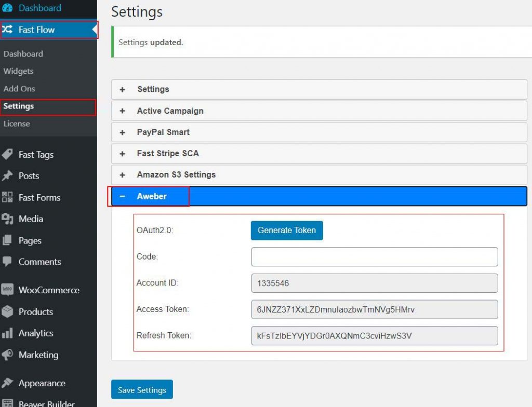Open the Fast Tags menu
532x407 pixels.
36,155
